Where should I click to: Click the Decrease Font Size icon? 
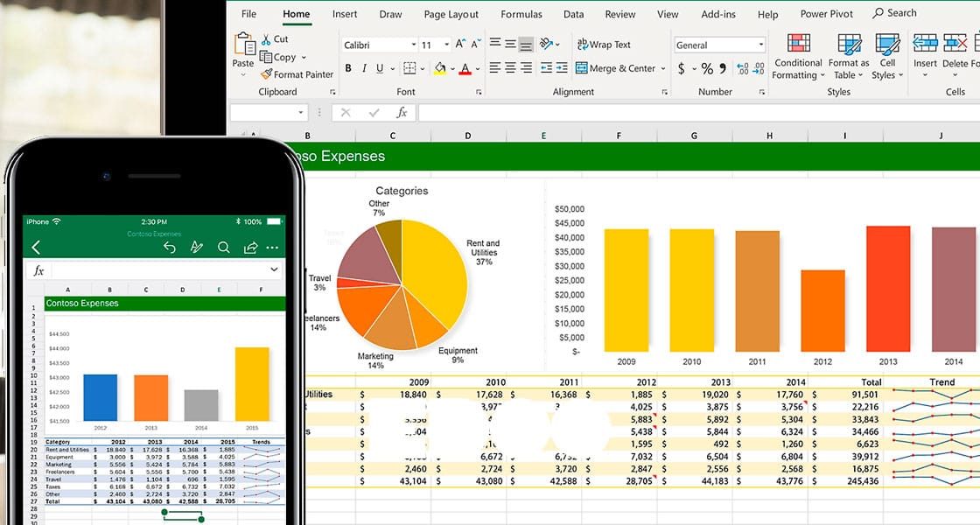click(x=476, y=45)
